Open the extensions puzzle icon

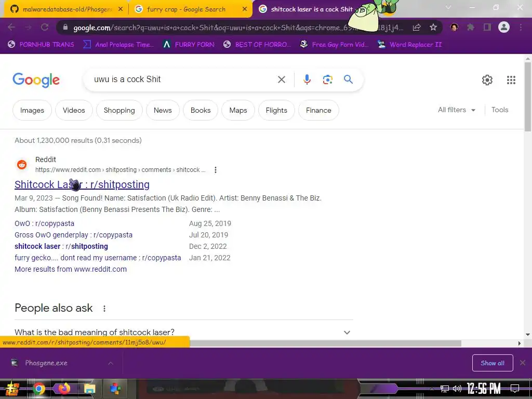pos(471,27)
